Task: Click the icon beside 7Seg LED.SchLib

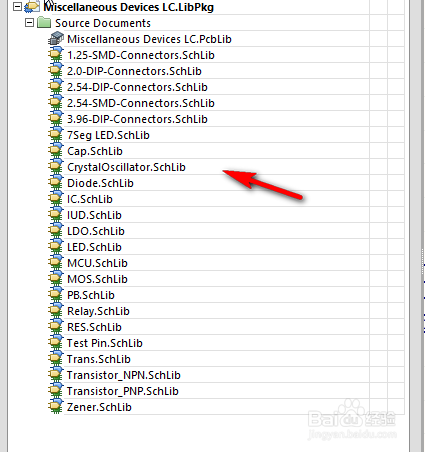Action: tap(56, 135)
